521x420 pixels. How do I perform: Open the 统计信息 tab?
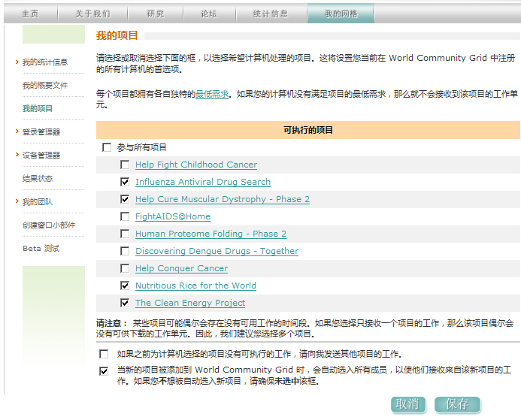[x=271, y=14]
